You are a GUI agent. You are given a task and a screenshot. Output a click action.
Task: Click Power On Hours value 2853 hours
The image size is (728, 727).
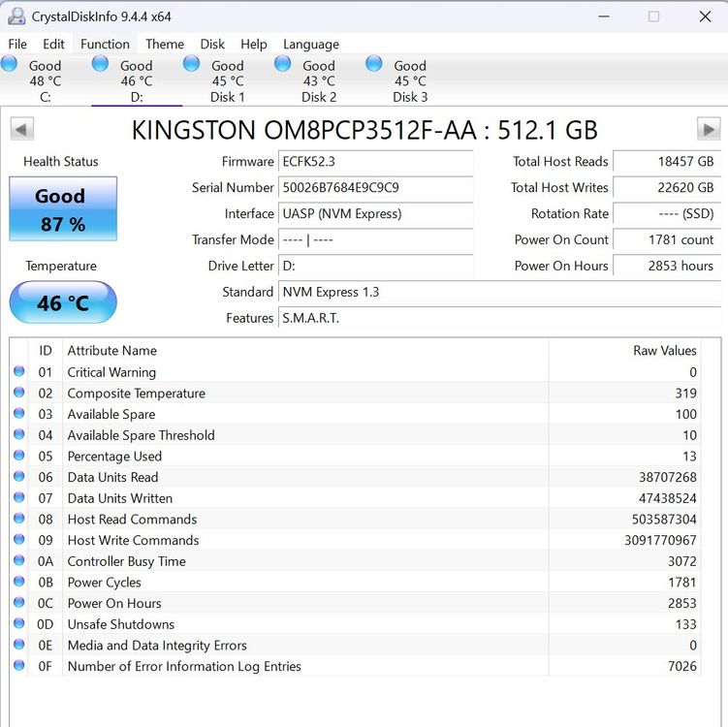click(x=667, y=266)
